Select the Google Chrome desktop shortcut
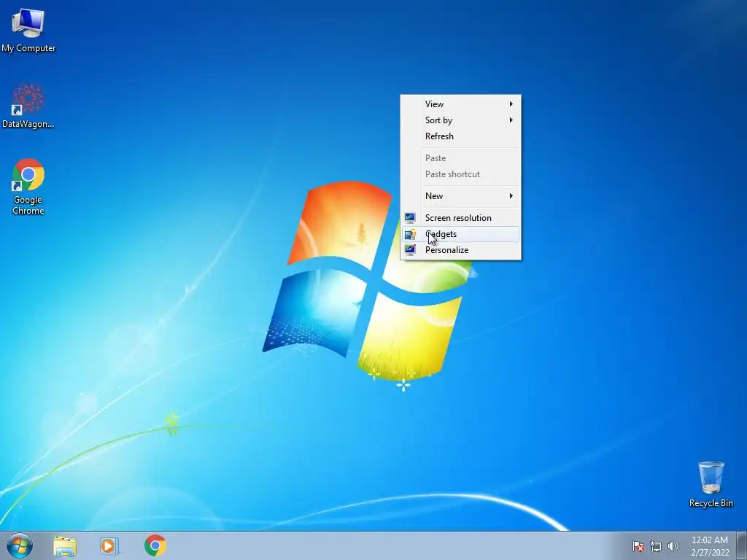 [28, 187]
